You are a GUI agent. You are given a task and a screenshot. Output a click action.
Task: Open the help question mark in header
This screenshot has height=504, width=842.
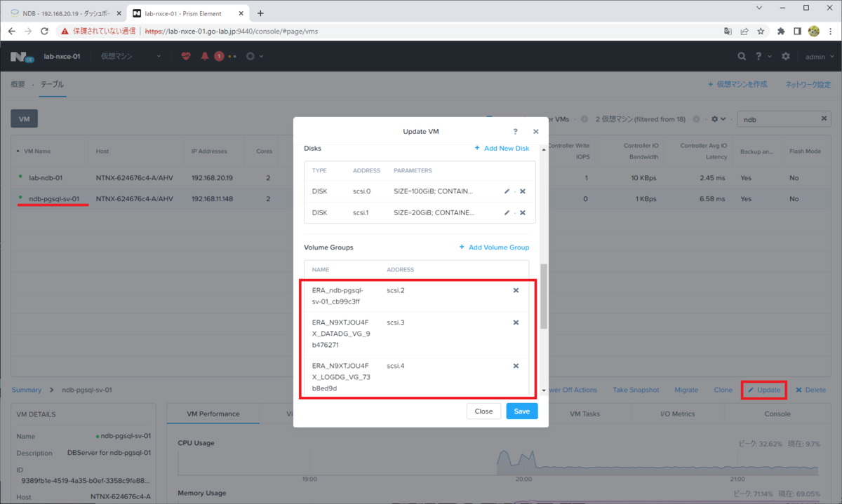click(x=759, y=56)
